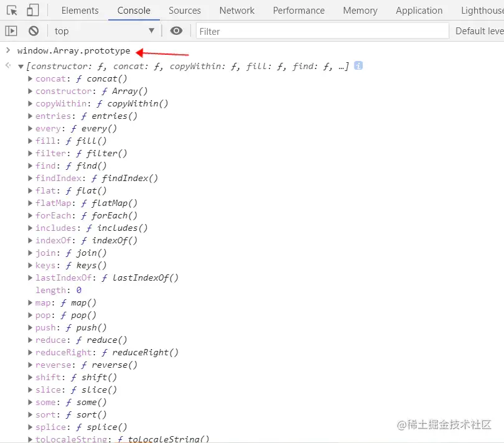
Task: Expand the push function entry
Action: click(x=30, y=328)
